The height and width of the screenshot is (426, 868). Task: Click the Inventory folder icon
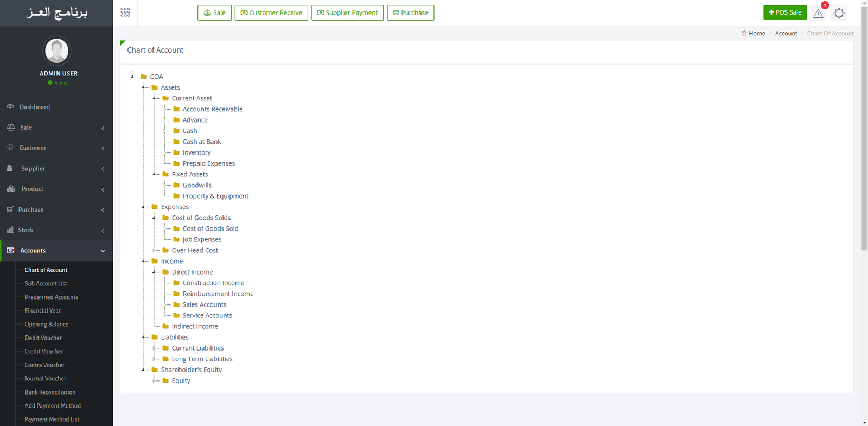pos(176,152)
